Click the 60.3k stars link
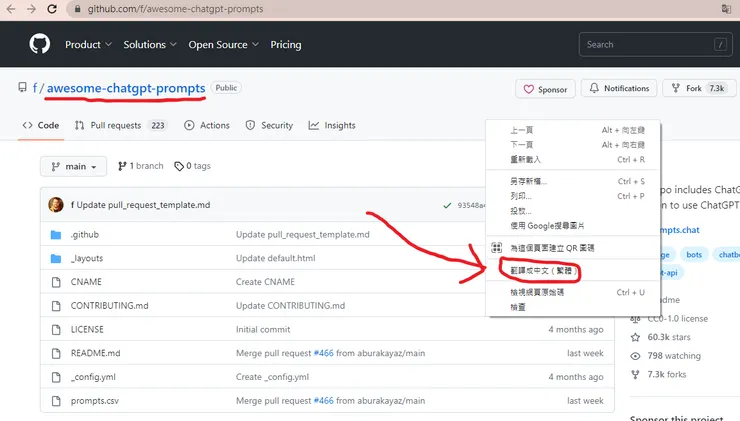The width and height of the screenshot is (740, 421). click(661, 337)
